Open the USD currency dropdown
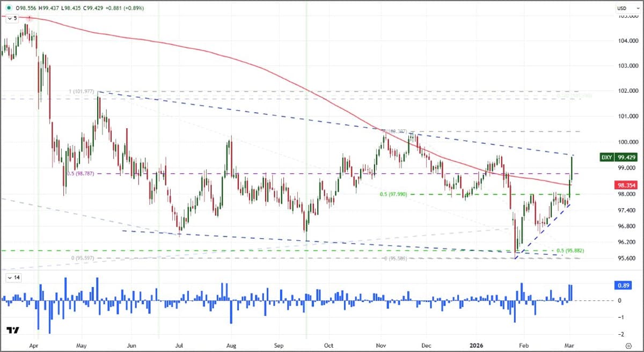The width and height of the screenshot is (644, 352). (x=621, y=8)
